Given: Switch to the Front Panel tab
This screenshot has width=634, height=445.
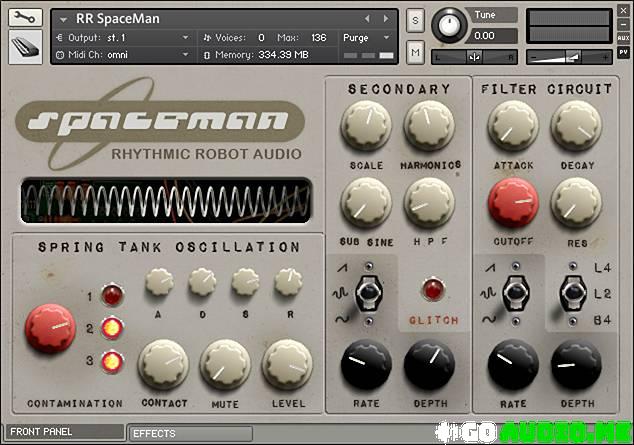Looking at the screenshot, I should 64,432.
